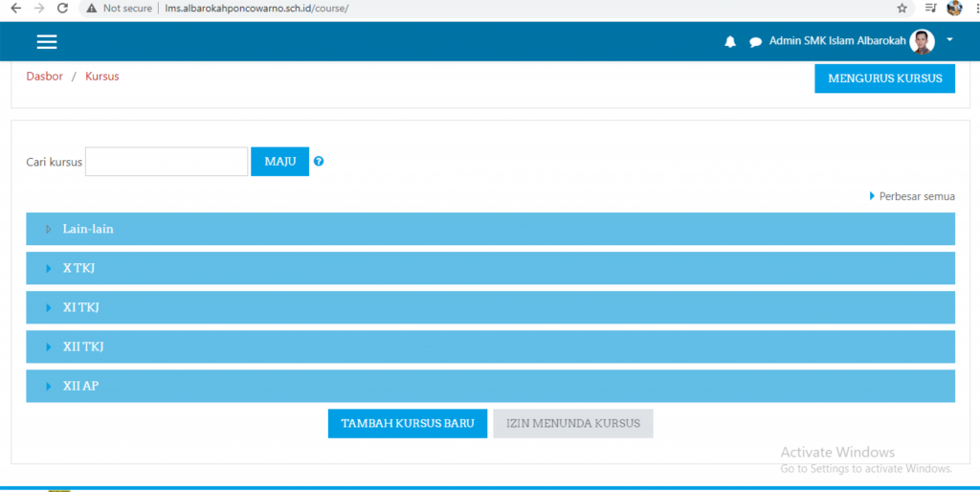The width and height of the screenshot is (980, 492).
Task: Click the TAMBAH KURSUS BARU button
Action: [x=408, y=423]
